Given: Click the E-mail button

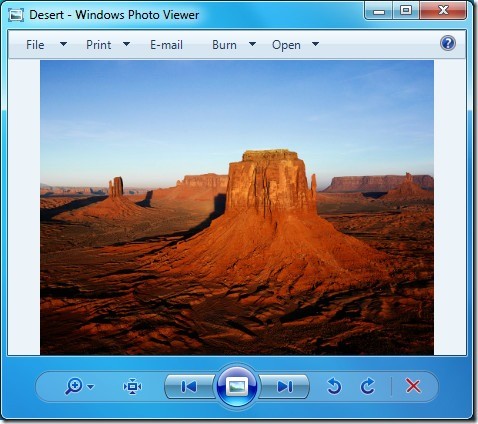Looking at the screenshot, I should 166,45.
